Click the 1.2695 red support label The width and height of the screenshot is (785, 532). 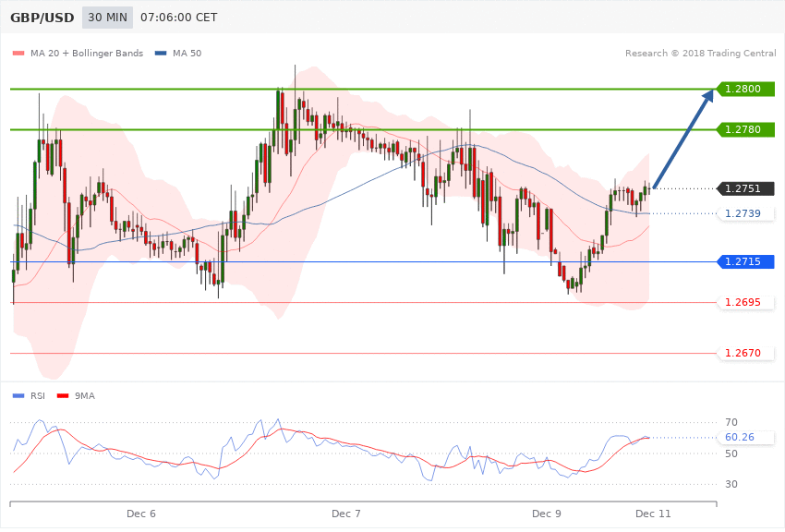click(x=746, y=302)
